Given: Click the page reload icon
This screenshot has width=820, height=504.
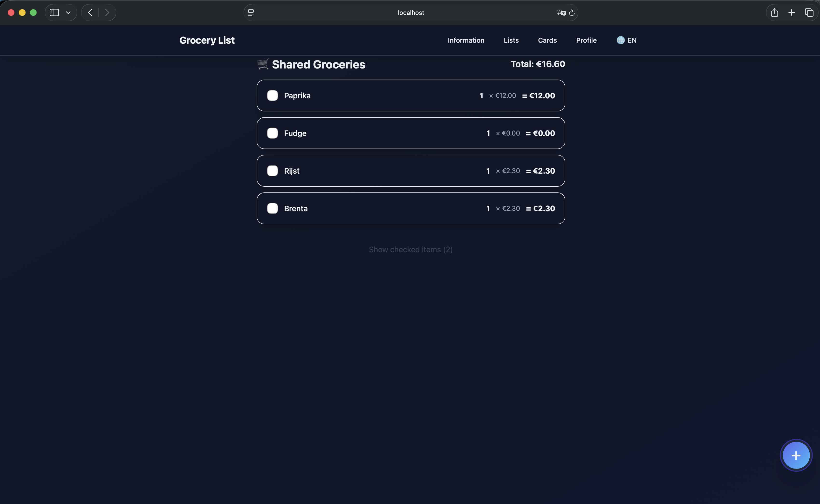Looking at the screenshot, I should (572, 13).
